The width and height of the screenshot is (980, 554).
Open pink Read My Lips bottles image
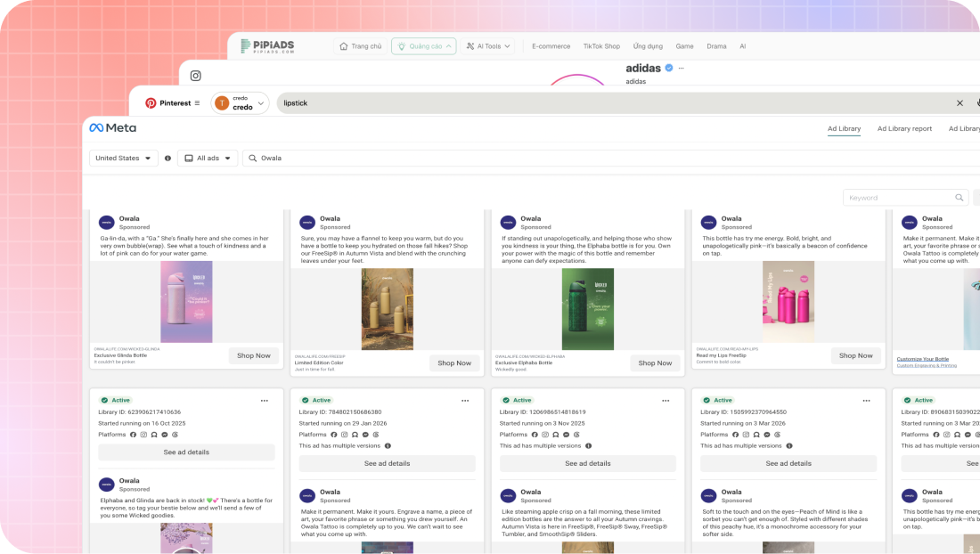pyautogui.click(x=788, y=302)
